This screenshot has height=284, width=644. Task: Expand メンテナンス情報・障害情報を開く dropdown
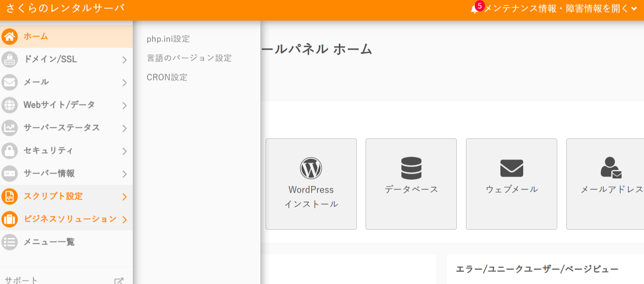point(560,8)
